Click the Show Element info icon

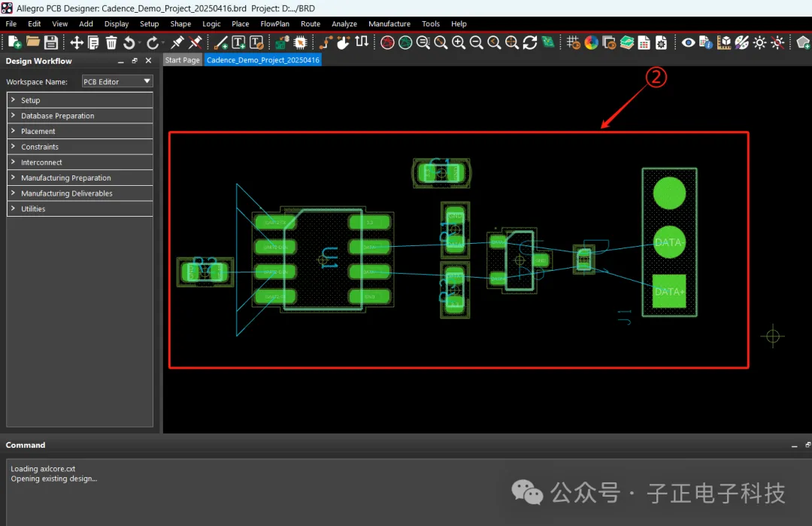pyautogui.click(x=706, y=42)
